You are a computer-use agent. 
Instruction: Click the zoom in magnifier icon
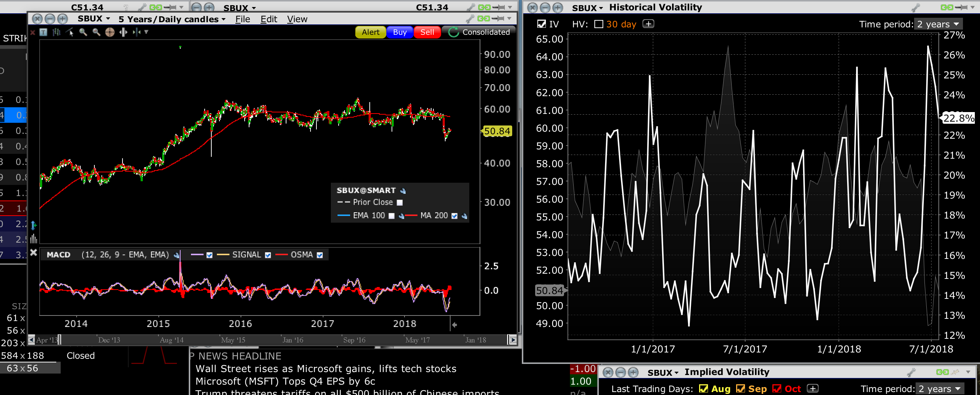coord(83,32)
